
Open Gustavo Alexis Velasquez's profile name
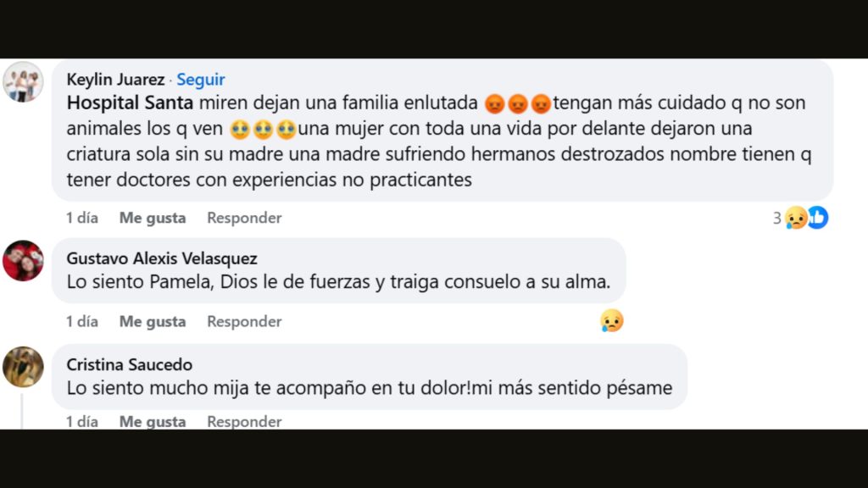coord(162,258)
